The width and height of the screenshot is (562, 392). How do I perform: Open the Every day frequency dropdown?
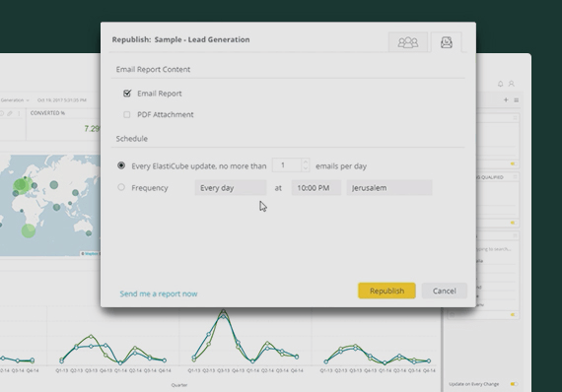coord(231,187)
